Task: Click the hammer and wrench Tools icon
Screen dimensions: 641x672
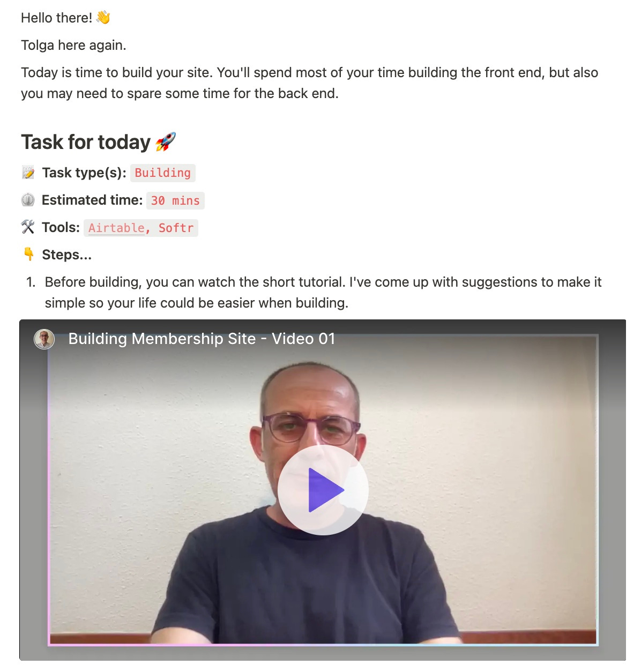Action: tap(28, 227)
